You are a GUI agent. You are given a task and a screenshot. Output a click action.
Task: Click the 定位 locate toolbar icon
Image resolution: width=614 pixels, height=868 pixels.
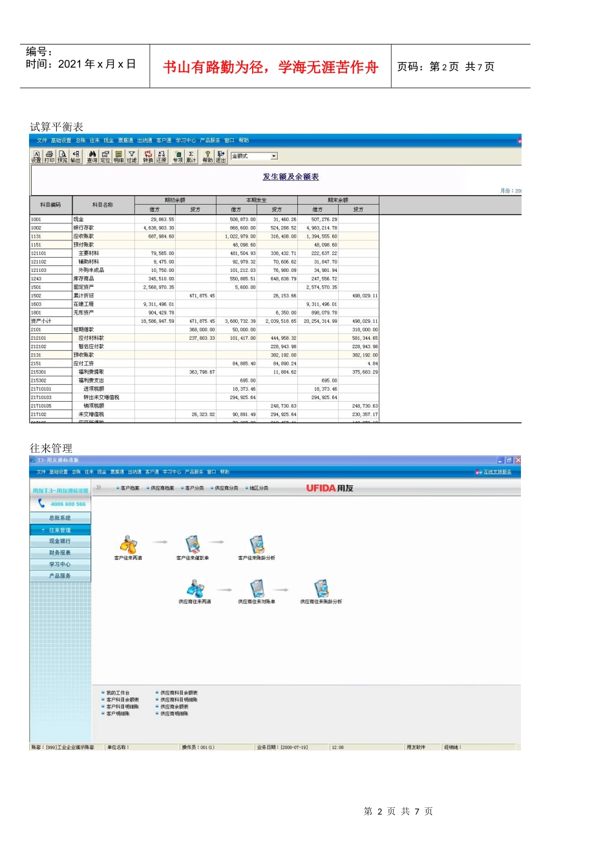coord(105,157)
